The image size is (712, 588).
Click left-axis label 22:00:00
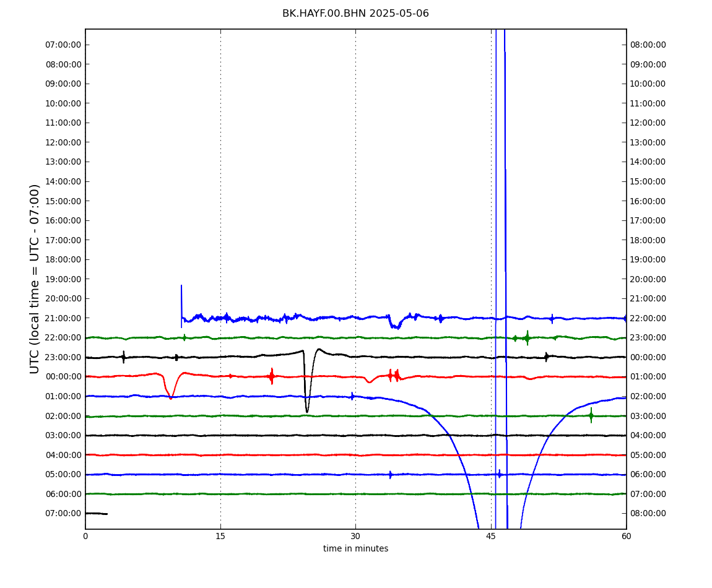[x=64, y=338]
